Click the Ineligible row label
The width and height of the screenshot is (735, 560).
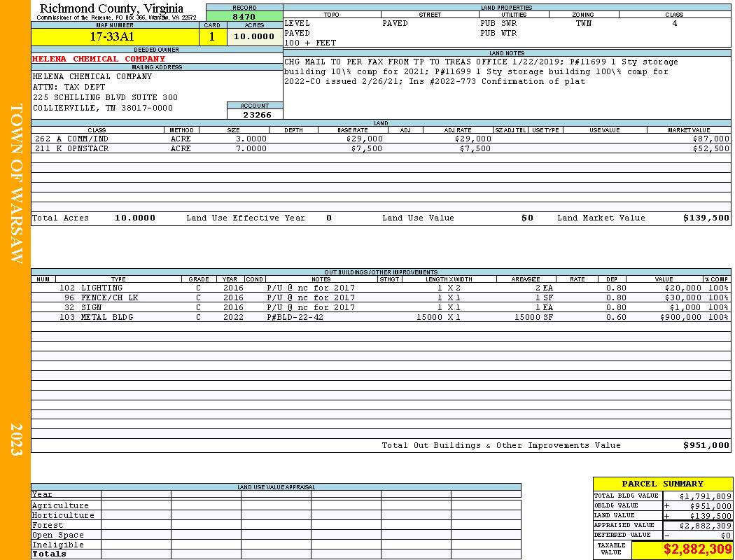coord(57,545)
